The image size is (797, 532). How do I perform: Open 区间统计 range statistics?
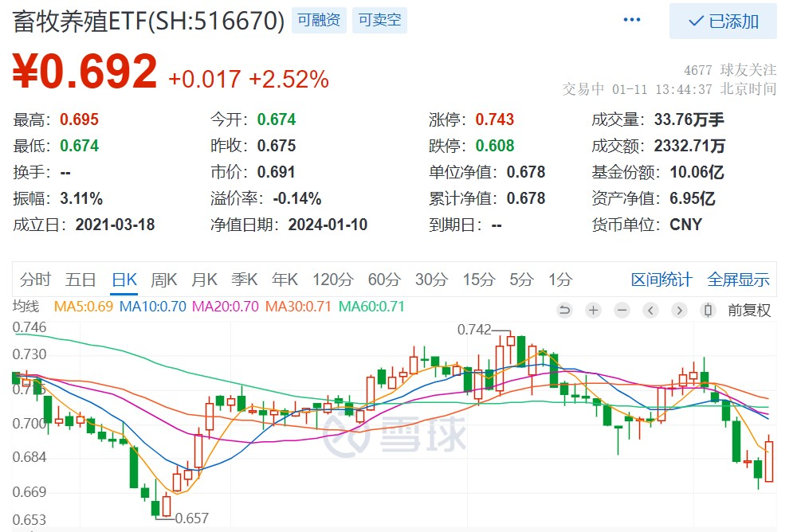662,280
